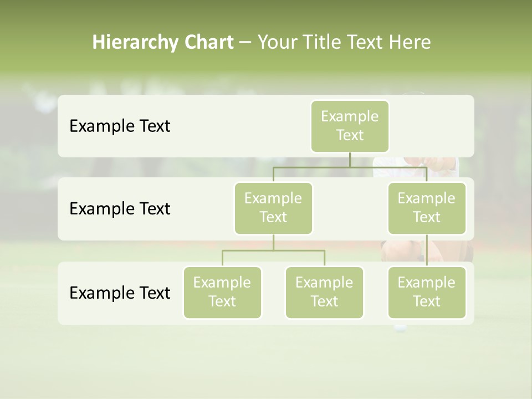Click the left node in the second row
The width and height of the screenshot is (532, 399).
coord(273,208)
